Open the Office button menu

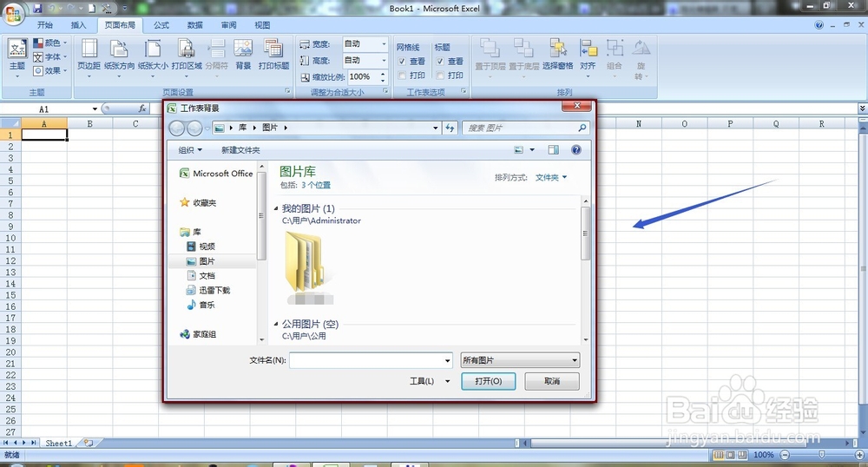click(x=12, y=13)
